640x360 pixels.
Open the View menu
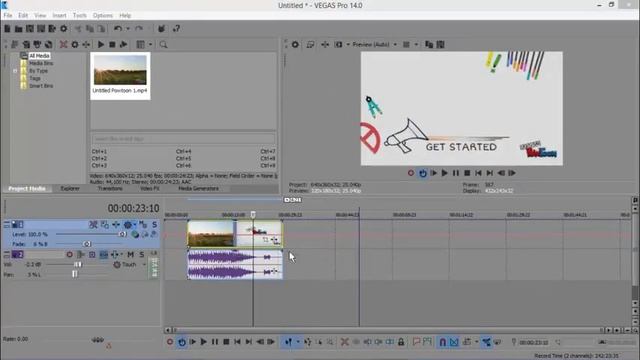pyautogui.click(x=40, y=16)
